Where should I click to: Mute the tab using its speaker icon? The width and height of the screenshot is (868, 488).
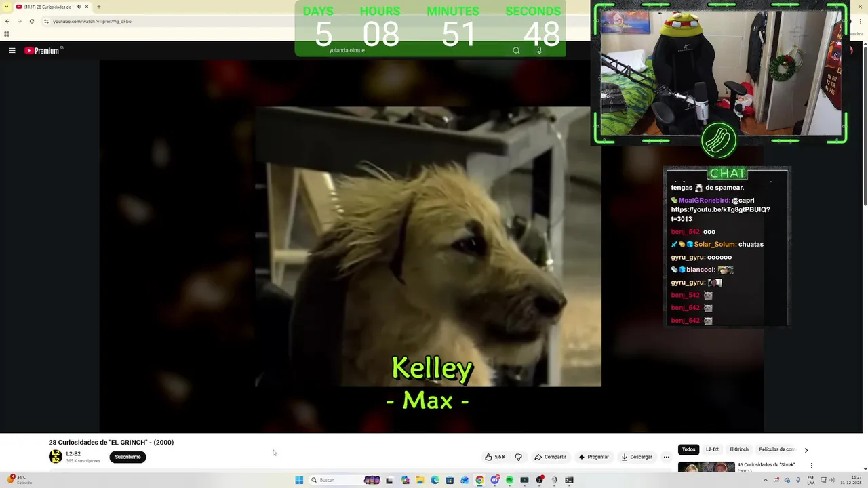click(78, 7)
